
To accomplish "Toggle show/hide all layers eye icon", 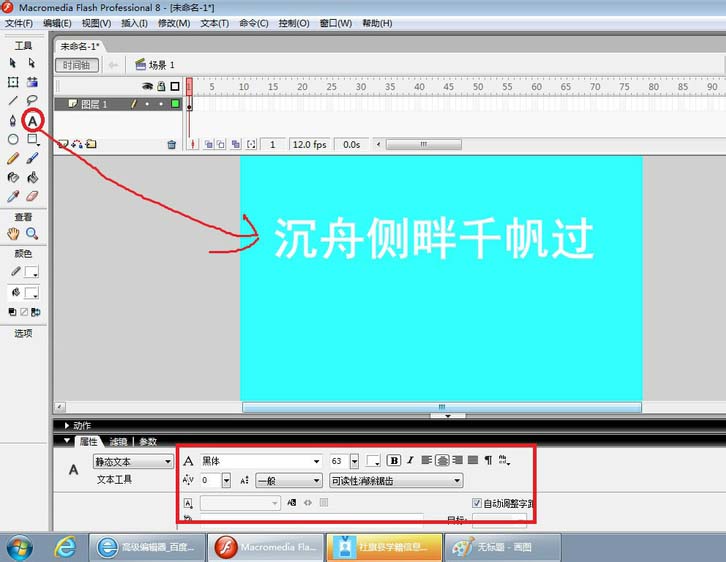I will click(x=147, y=86).
